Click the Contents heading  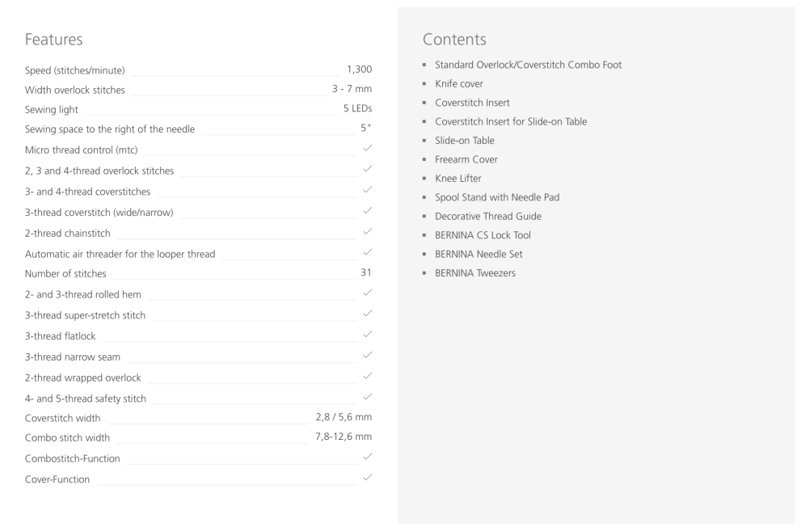[453, 39]
